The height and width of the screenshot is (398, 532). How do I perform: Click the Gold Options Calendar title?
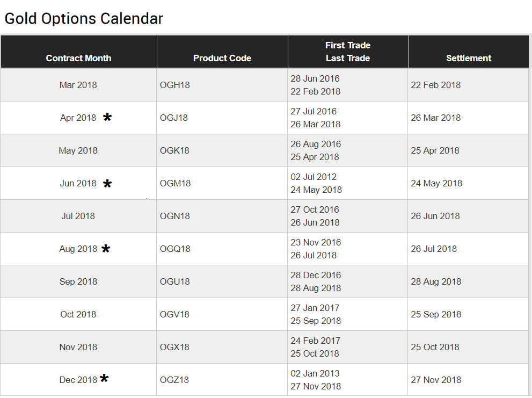pyautogui.click(x=84, y=18)
